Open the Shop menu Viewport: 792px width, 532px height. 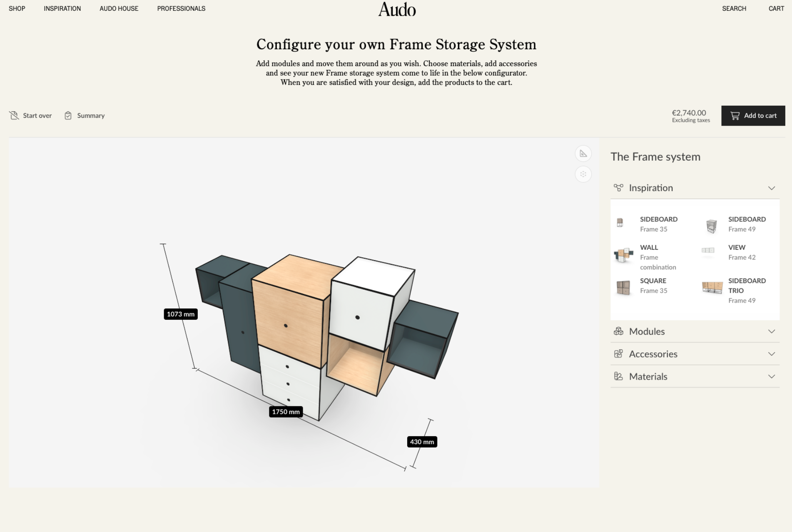coord(17,8)
